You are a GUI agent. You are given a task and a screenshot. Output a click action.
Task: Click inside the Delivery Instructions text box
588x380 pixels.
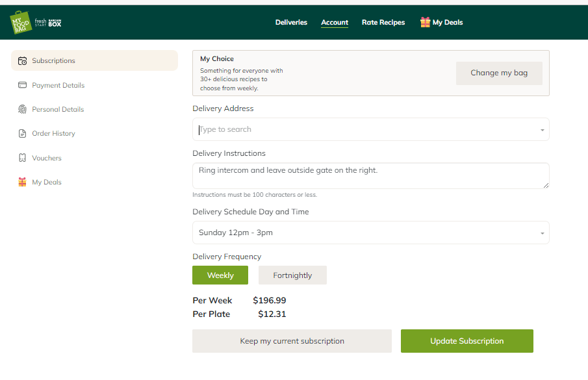pos(370,175)
